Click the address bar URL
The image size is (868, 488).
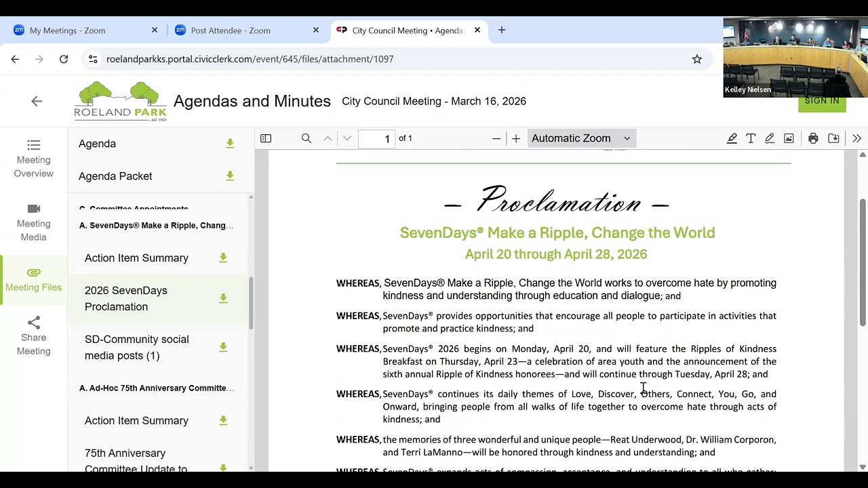click(250, 59)
